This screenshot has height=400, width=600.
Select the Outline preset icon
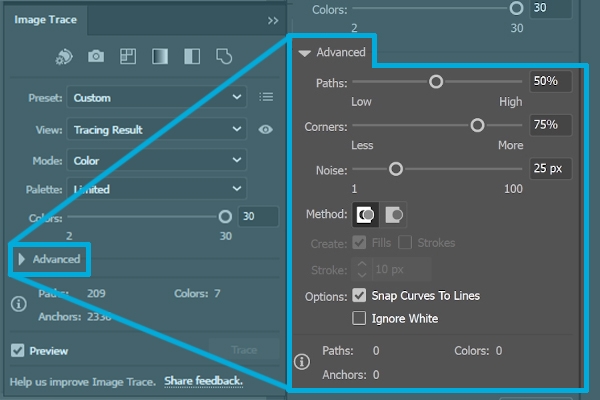[x=225, y=57]
